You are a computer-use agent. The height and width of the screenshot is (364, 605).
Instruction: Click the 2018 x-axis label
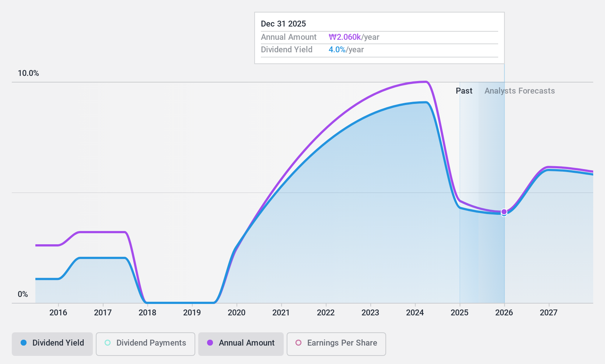pos(147,313)
